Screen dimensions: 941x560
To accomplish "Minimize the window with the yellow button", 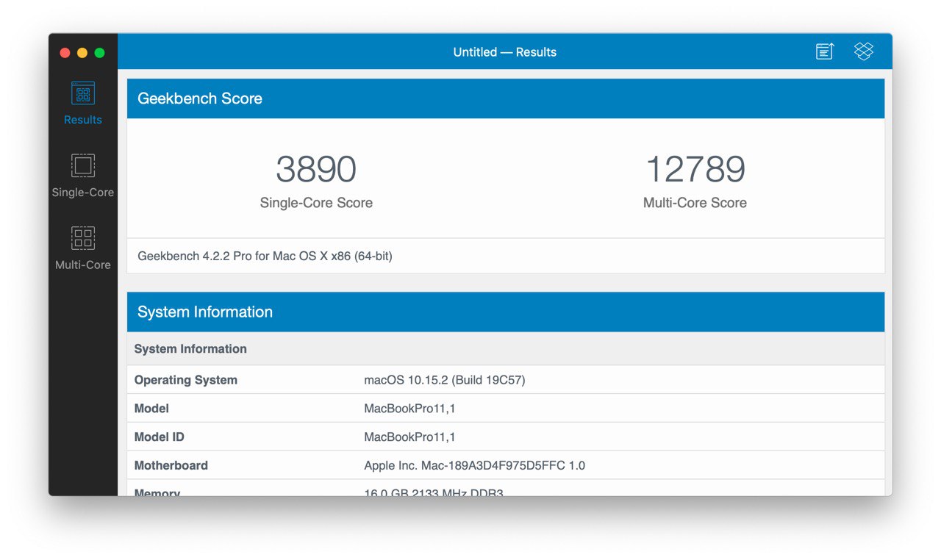I will 82,53.
